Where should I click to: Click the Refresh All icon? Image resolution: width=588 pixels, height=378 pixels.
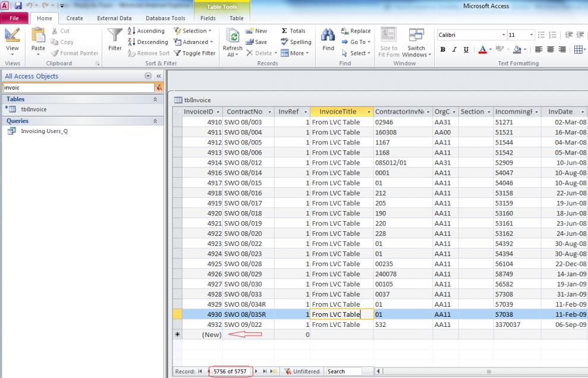click(x=232, y=37)
